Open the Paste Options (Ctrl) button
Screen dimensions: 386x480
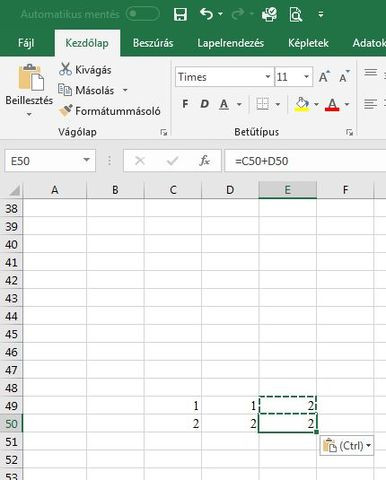click(347, 446)
